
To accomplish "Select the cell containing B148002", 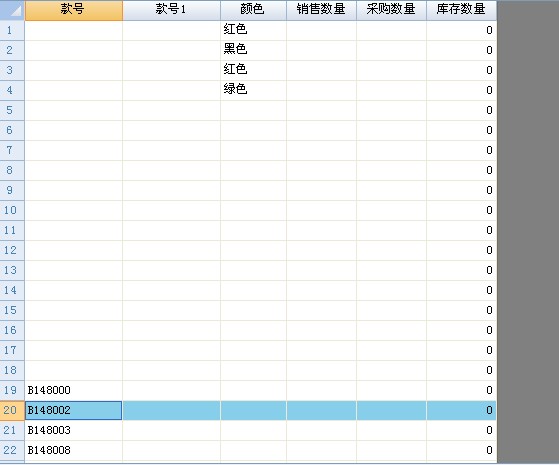I will coord(73,410).
